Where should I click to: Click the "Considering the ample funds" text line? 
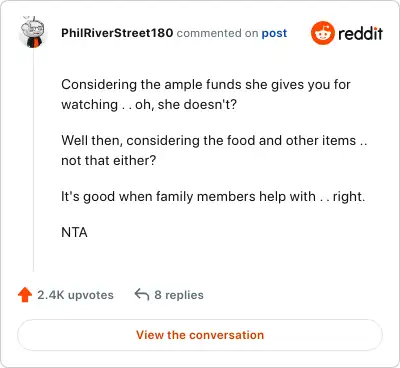(x=206, y=85)
